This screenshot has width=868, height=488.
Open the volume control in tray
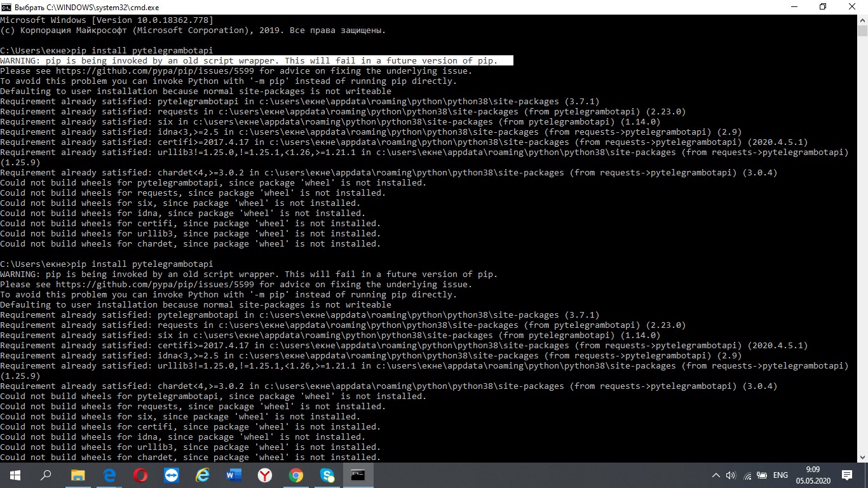731,475
